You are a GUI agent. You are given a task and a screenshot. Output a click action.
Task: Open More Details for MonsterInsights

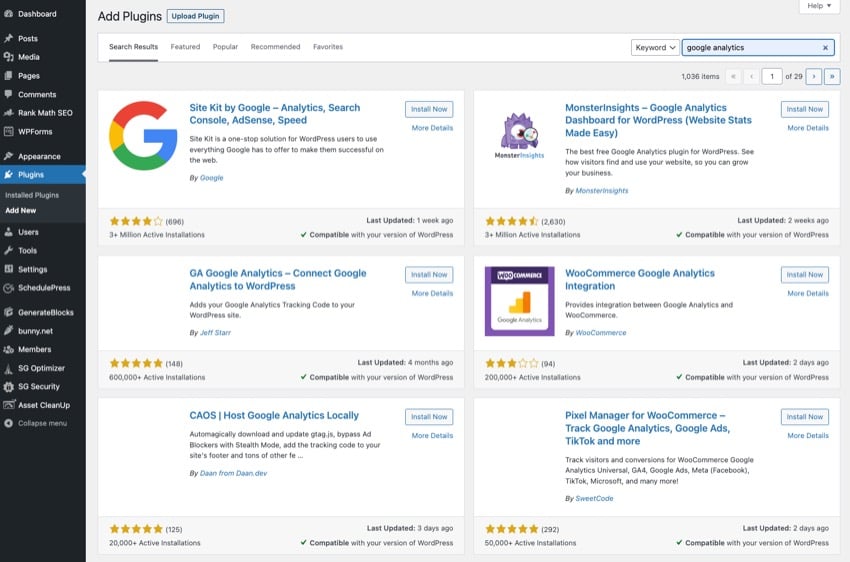click(x=808, y=128)
